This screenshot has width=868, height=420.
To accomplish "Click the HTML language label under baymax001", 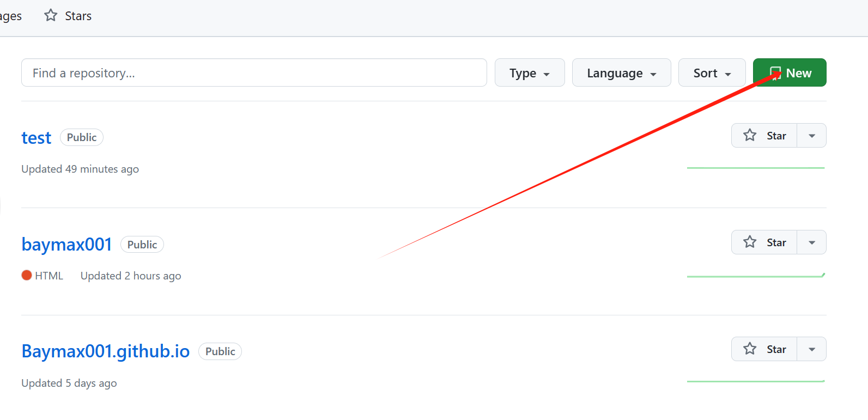I will [x=49, y=276].
